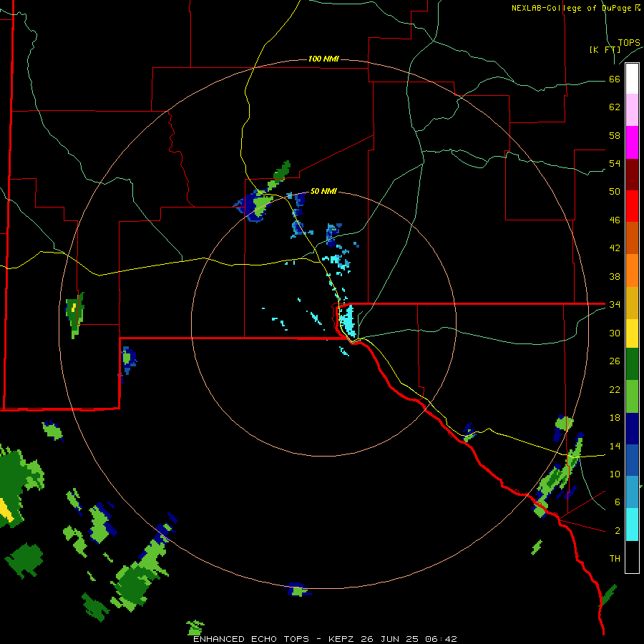This screenshot has width=644, height=644.
Task: Click the 06:42 timestamp in caption
Action: pyautogui.click(x=441, y=639)
